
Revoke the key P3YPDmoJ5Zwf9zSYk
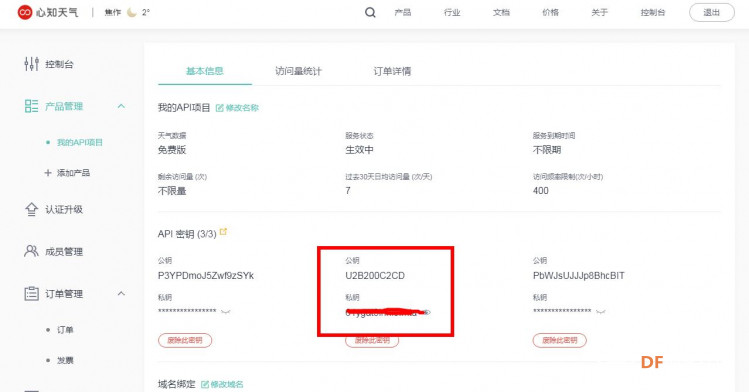(185, 340)
